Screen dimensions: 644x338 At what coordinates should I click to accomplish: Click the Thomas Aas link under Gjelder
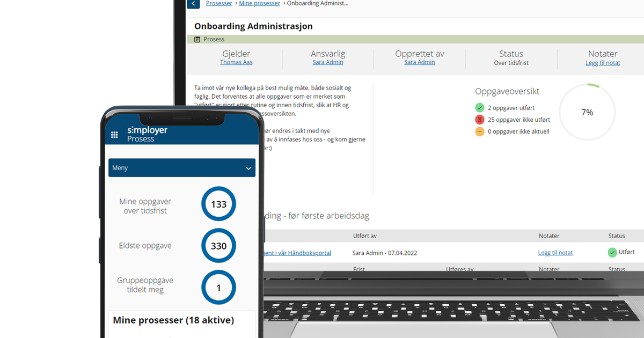(x=236, y=62)
